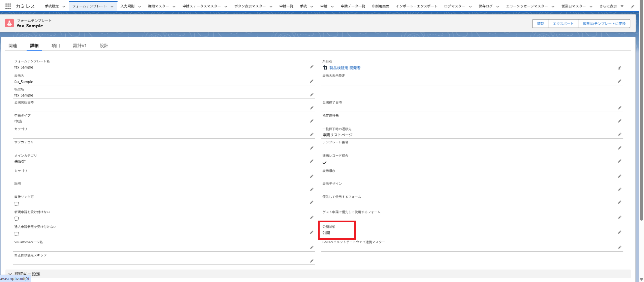This screenshot has width=644, height=282.
Task: Click edit pencil for 一覧押下時の遷移先
Action: tap(619, 134)
